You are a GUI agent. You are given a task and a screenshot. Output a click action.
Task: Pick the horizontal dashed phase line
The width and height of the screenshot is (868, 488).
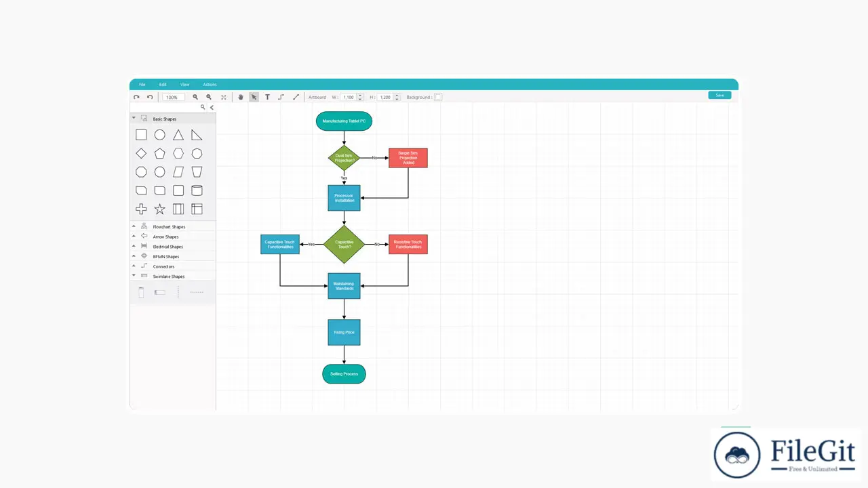coord(197,292)
